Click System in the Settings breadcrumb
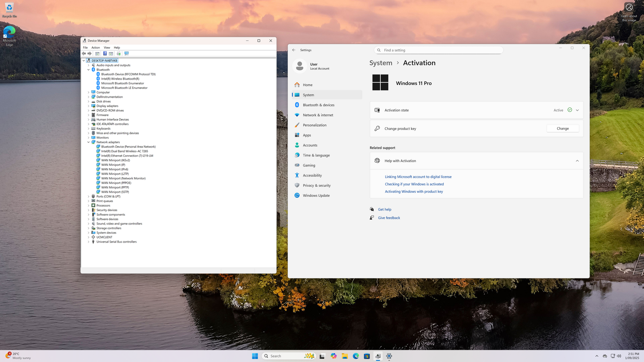This screenshot has width=644, height=362. [381, 63]
